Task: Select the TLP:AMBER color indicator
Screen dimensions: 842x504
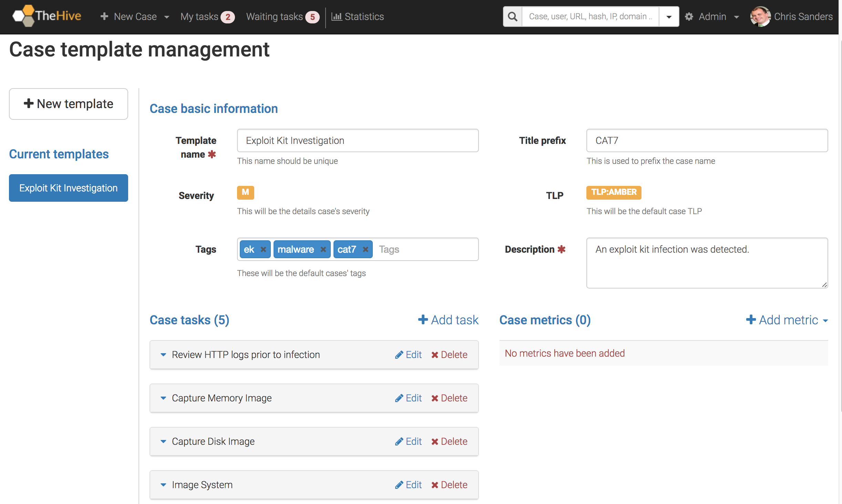Action: click(x=614, y=192)
